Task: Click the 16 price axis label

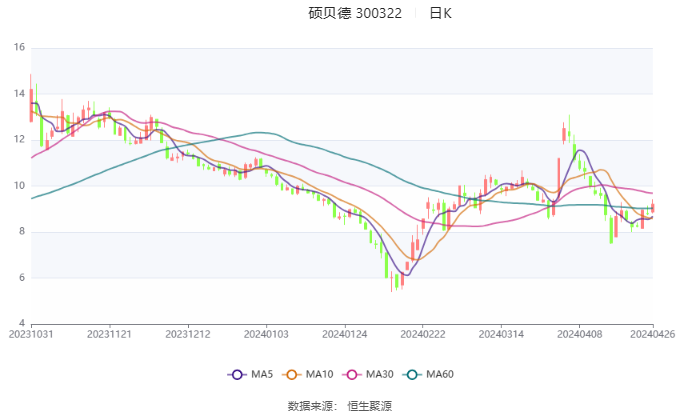Action: pyautogui.click(x=20, y=47)
